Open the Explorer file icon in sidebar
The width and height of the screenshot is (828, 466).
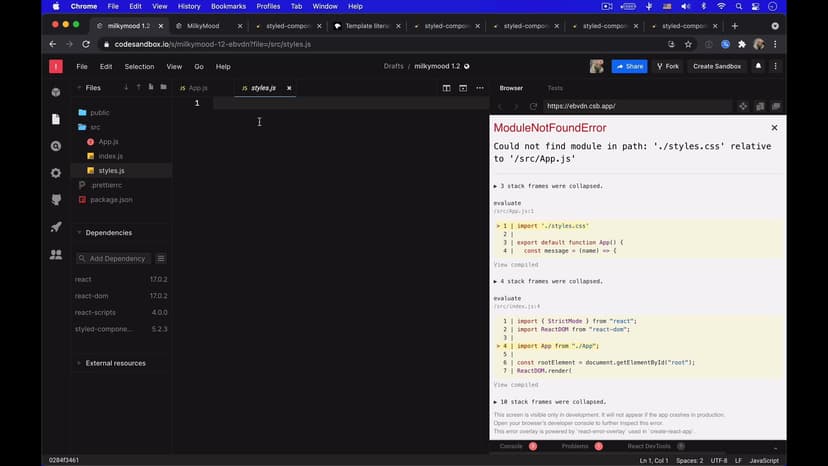(56, 119)
